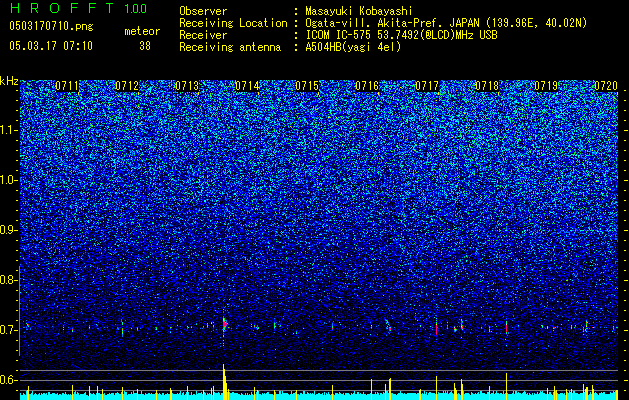Click the kHz axis unit label
The image size is (629, 400).
click(x=9, y=81)
